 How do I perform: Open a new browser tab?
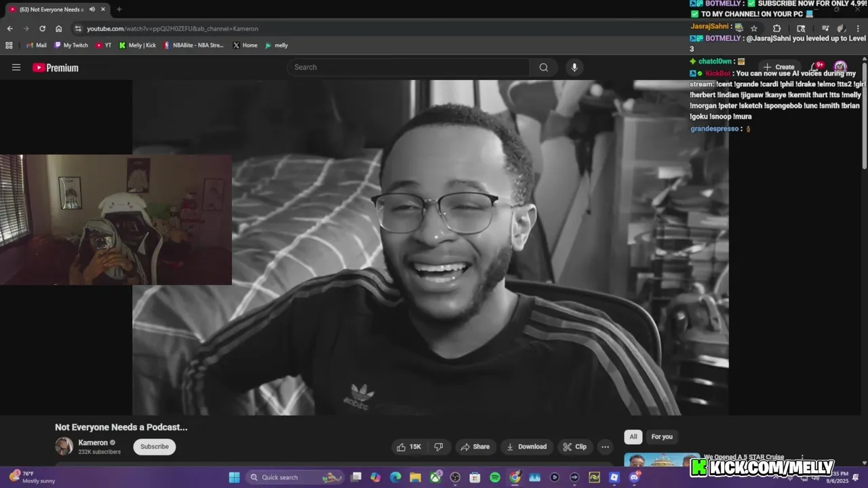click(119, 9)
